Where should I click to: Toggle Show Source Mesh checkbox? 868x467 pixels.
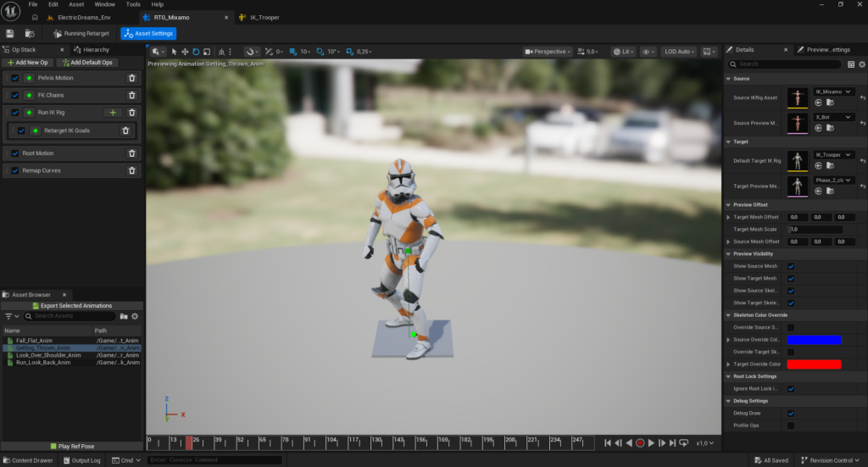[x=791, y=266]
